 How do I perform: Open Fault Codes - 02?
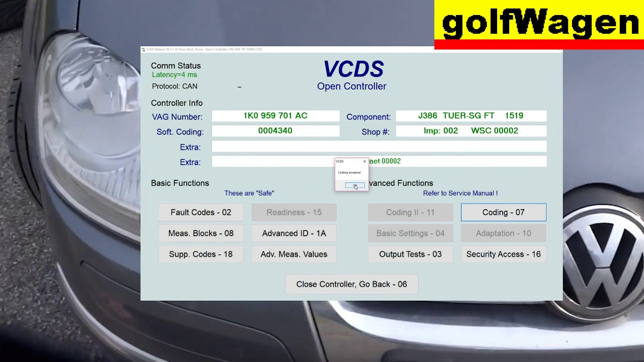(x=201, y=212)
